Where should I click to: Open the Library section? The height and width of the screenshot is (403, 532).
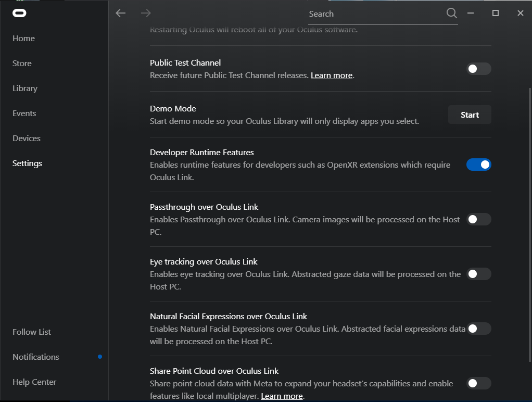pos(25,89)
